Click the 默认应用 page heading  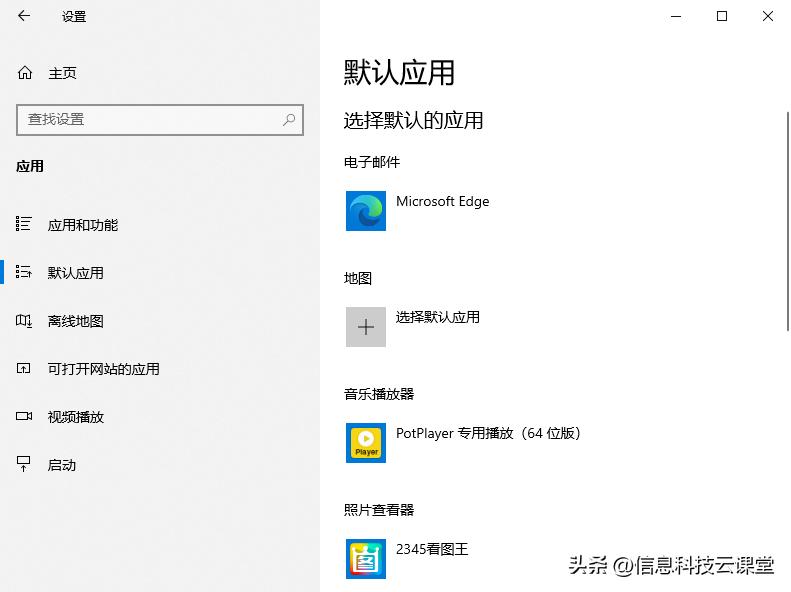pos(399,73)
